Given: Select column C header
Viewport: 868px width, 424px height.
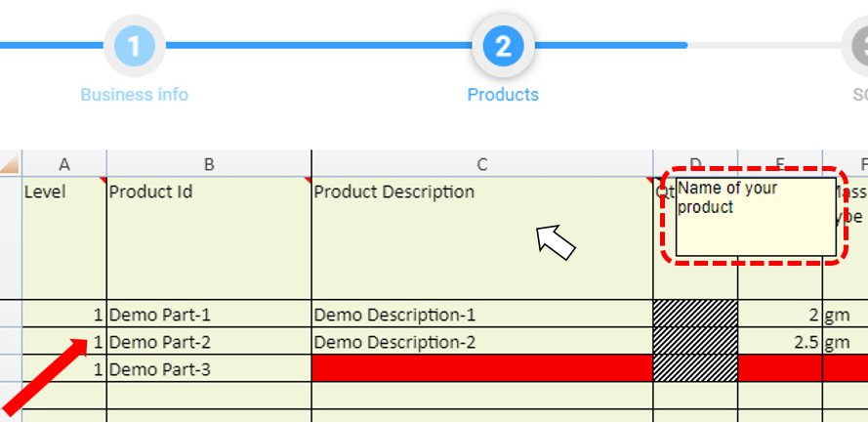Looking at the screenshot, I should pos(482,164).
